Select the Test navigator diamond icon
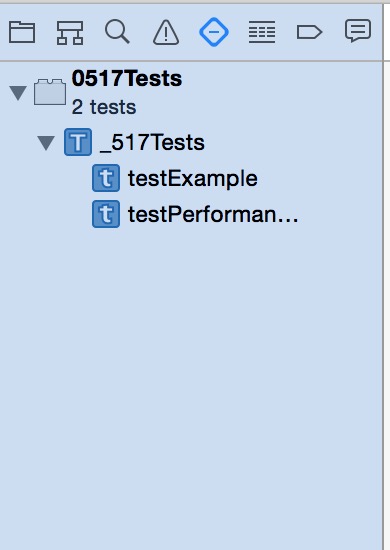This screenshot has width=390, height=550. (x=214, y=32)
